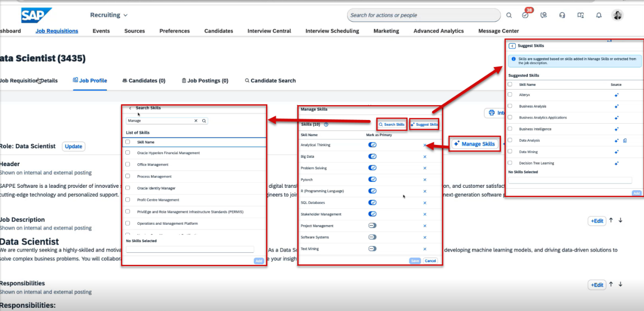The width and height of the screenshot is (644, 311).
Task: Click the Manage Skills button
Action: click(x=474, y=144)
